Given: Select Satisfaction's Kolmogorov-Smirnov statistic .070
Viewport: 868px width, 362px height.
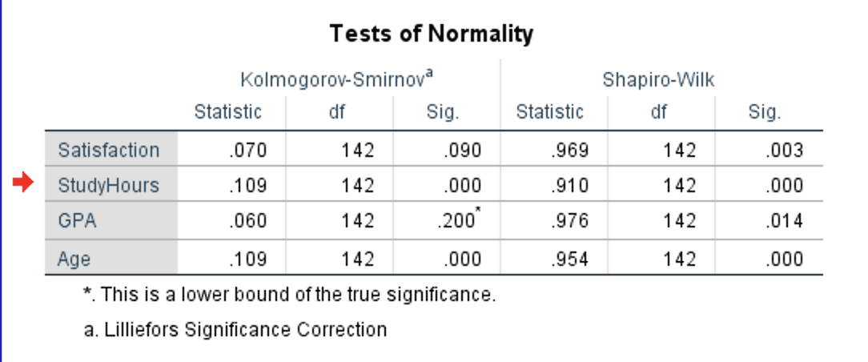Looking at the screenshot, I should pos(247,150).
